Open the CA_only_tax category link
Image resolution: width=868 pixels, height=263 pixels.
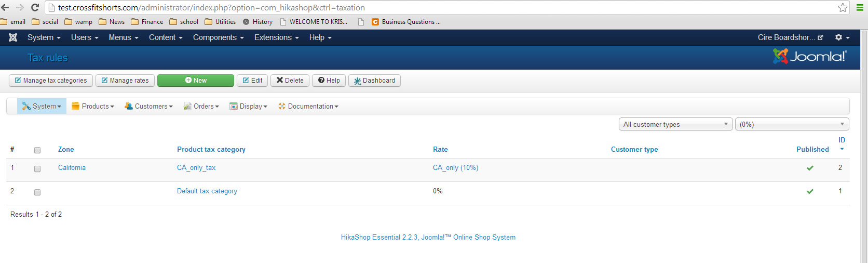point(196,167)
